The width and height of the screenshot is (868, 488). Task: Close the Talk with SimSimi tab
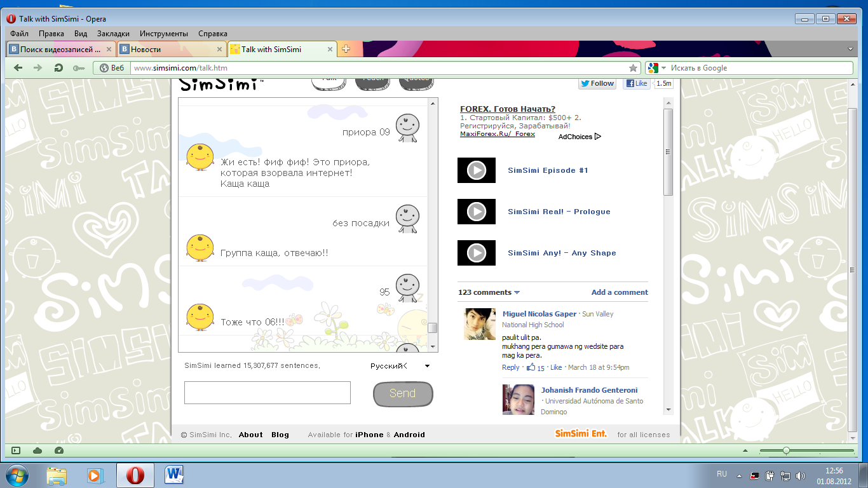click(330, 49)
